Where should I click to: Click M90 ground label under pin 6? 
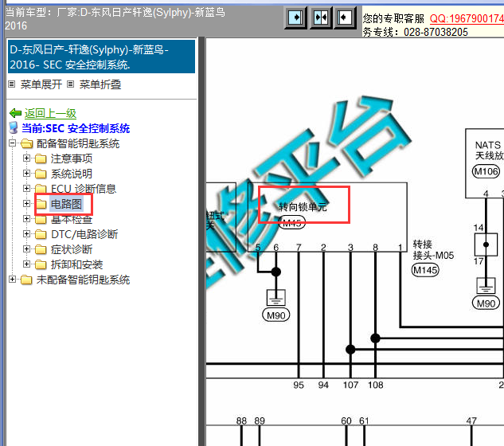276,315
